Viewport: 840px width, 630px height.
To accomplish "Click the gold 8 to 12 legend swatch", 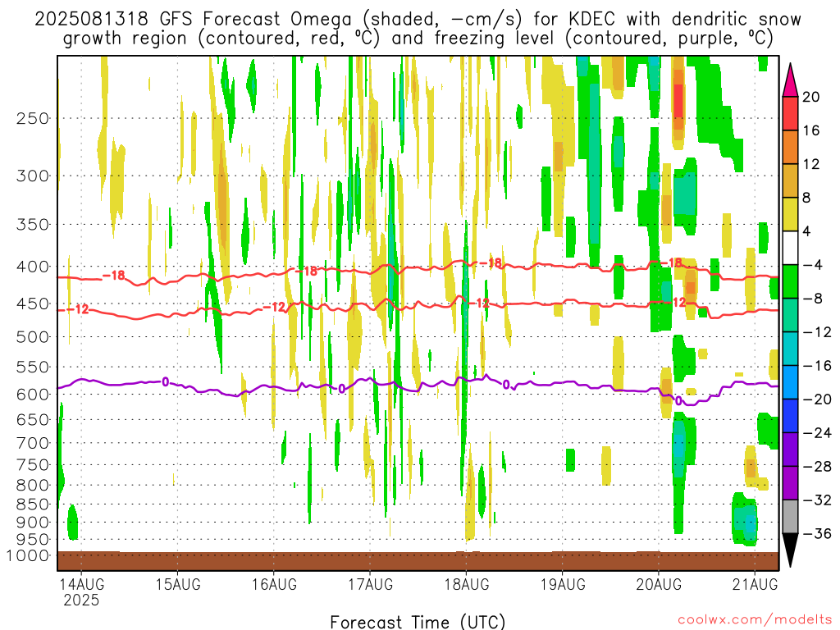I will (790, 181).
